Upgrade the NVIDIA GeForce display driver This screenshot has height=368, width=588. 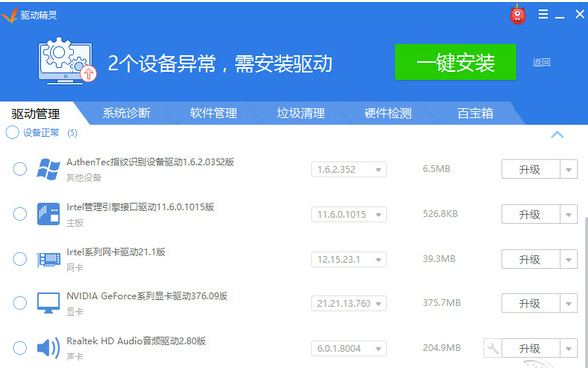coord(530,303)
